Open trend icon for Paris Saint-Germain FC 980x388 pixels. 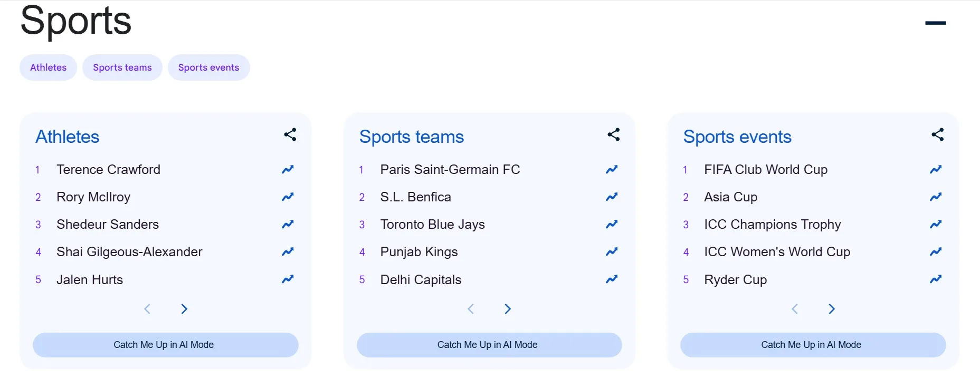coord(612,169)
